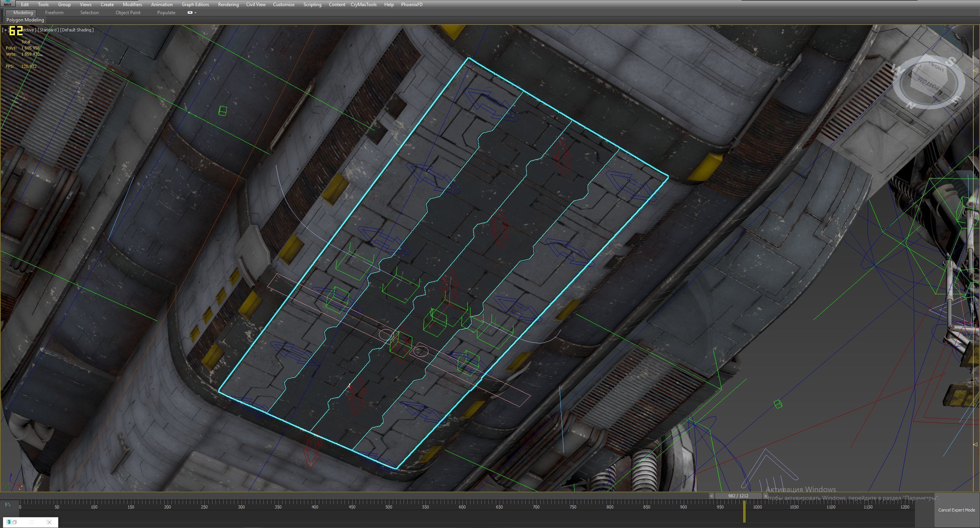
Task: Switch to the Freeform ribbon tab
Action: point(54,13)
